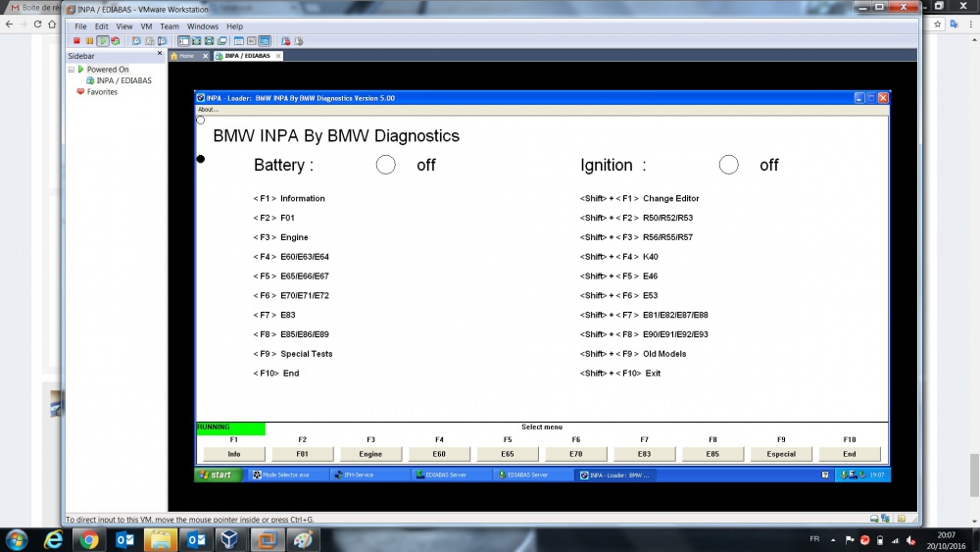This screenshot has width=980, height=552.
Task: Close the Home tab
Action: click(205, 56)
